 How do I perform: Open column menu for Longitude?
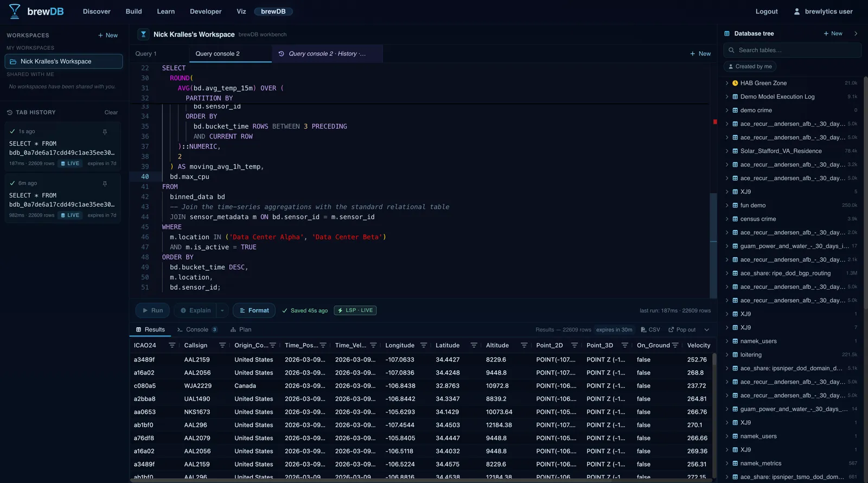(x=424, y=345)
